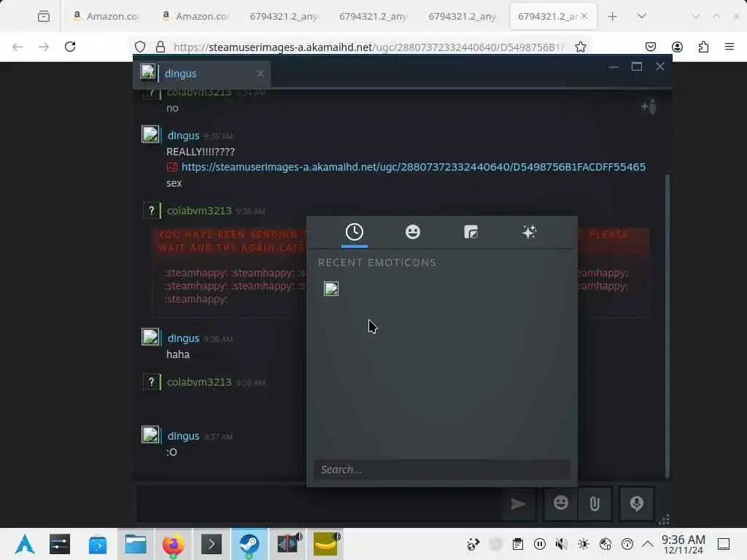Open the clipboard tray icon
The height and width of the screenshot is (560, 747).
tap(518, 544)
